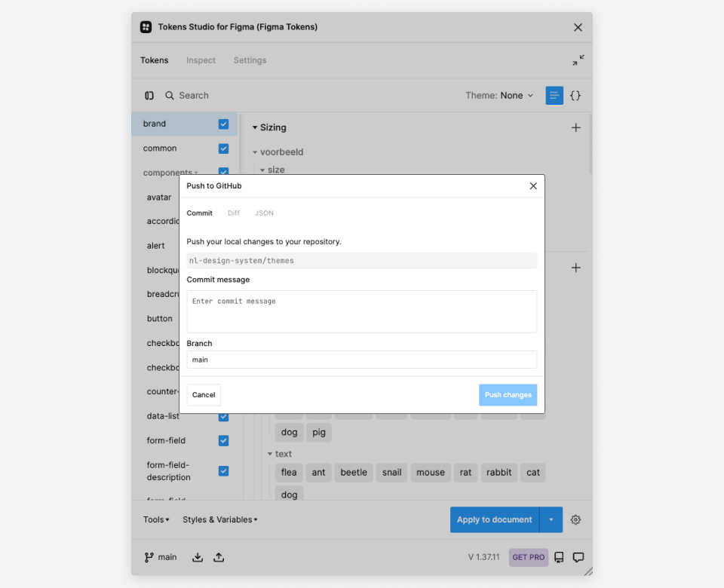Click the Cancel button

pos(204,394)
